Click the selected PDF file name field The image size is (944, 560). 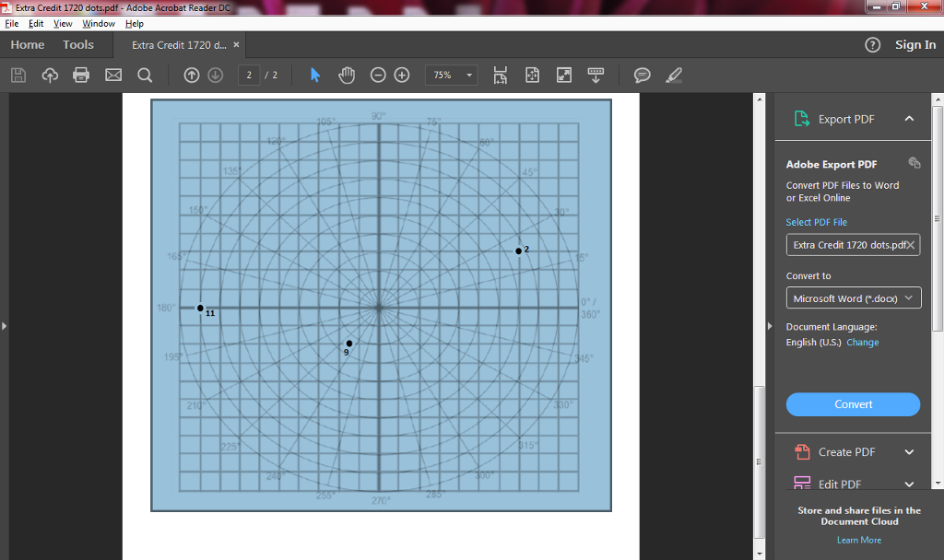tap(853, 245)
